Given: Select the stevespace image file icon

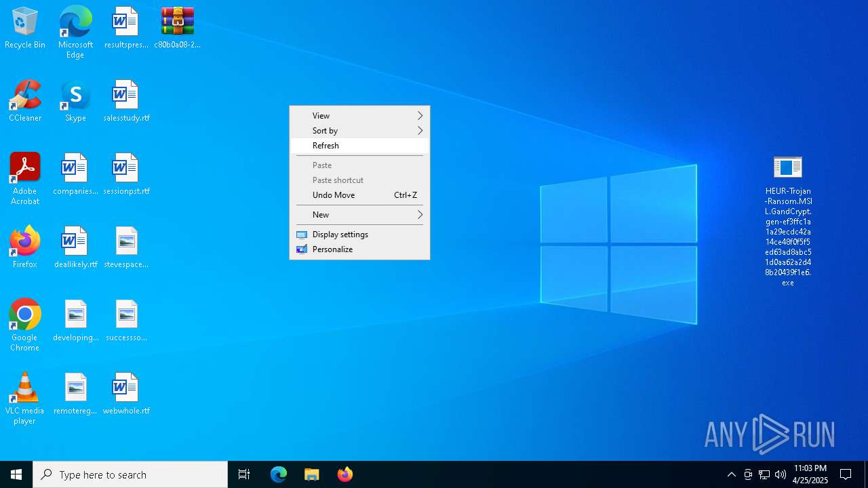Looking at the screenshot, I should (126, 248).
